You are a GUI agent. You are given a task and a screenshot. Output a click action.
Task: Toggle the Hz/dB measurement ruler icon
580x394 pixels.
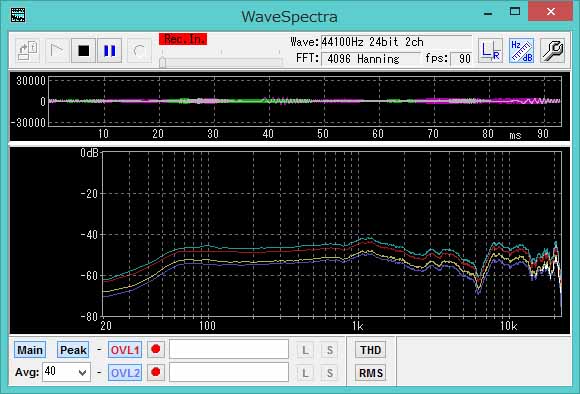(x=521, y=50)
